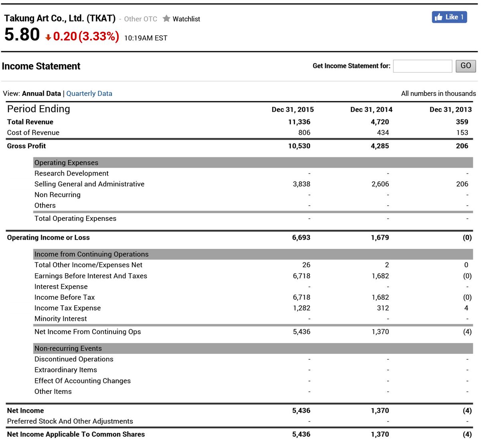
Task: Click the 10,530 gross profit value
Action: (299, 146)
